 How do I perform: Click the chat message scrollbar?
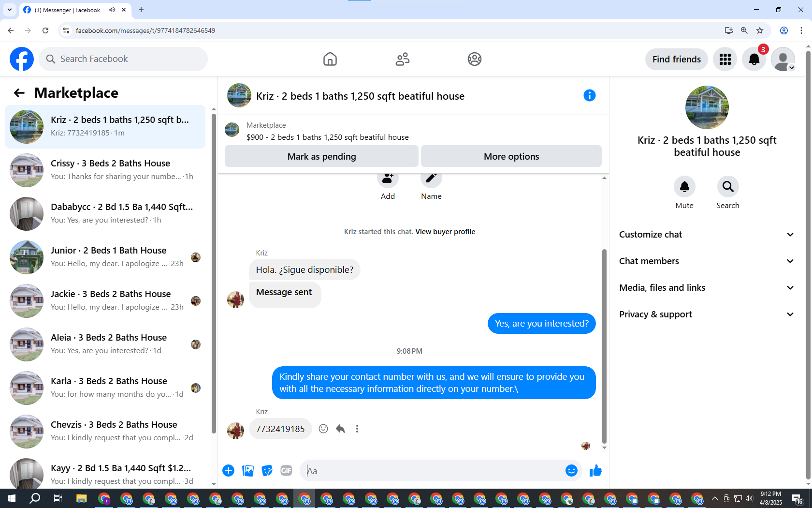point(604,346)
